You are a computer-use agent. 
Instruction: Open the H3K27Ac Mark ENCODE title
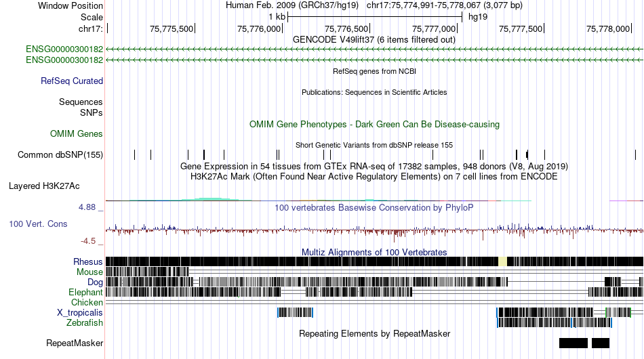coord(374,176)
